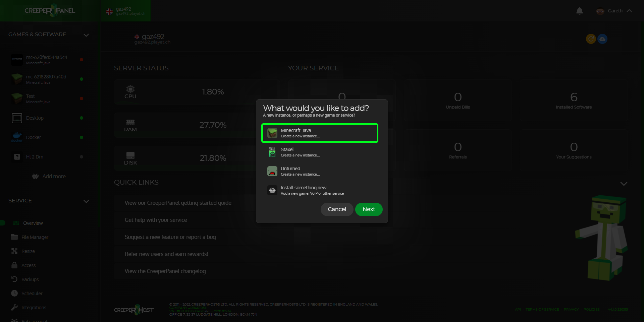
Task: Click the Unpaid Bills card
Action: pyautogui.click(x=458, y=101)
